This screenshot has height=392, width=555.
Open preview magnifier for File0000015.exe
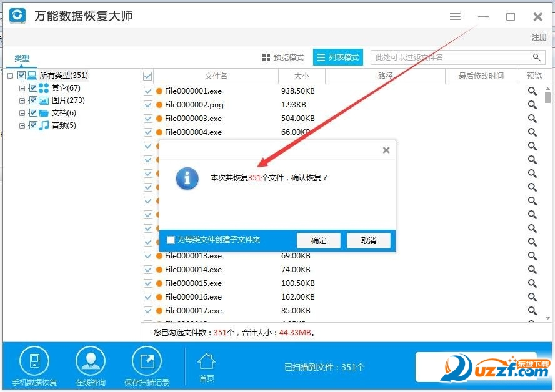(x=532, y=283)
